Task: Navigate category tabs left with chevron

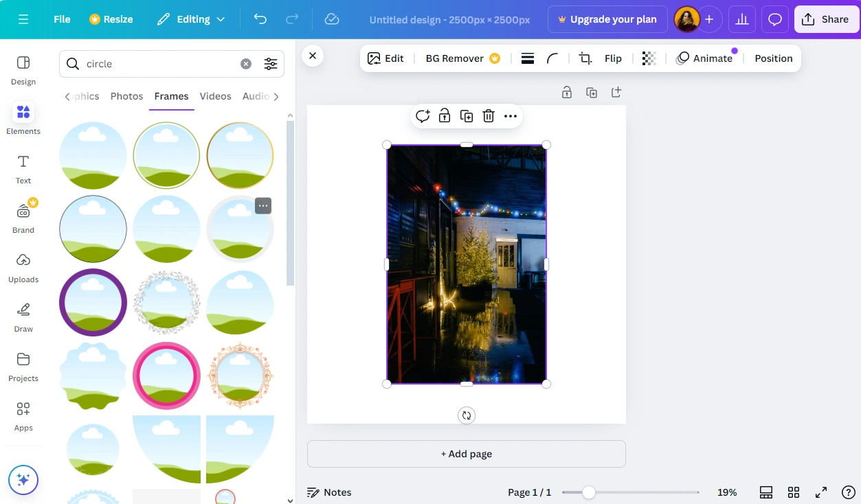Action: tap(67, 97)
